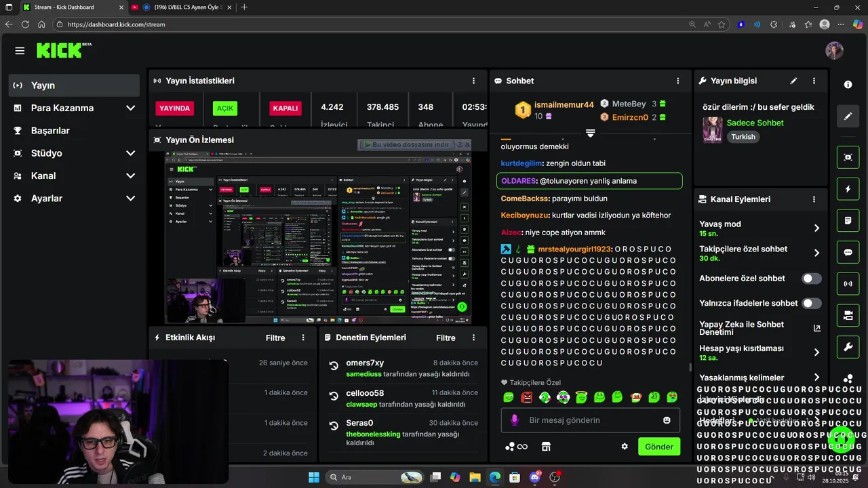Click the stream preview icon in right sidebar
868x488 pixels.
(848, 157)
